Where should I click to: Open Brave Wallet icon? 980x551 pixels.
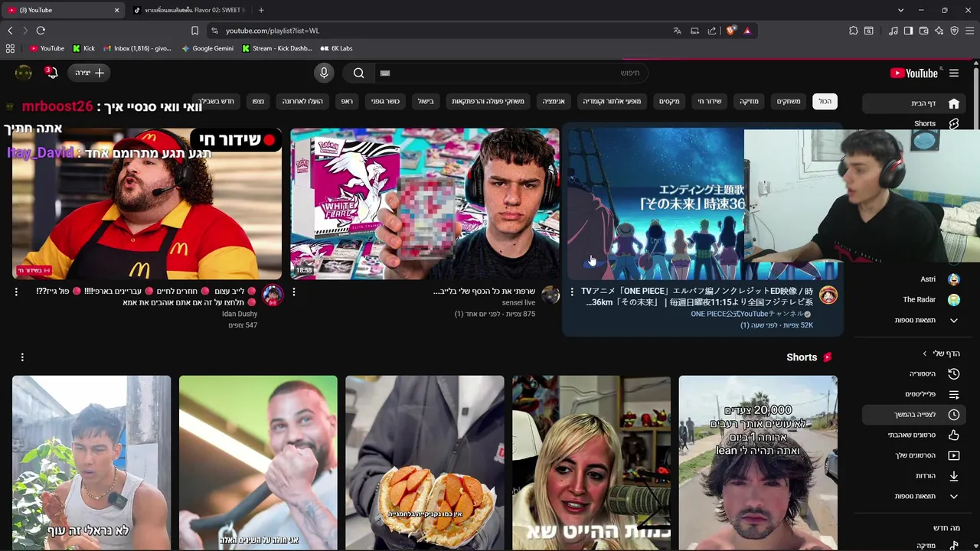(x=923, y=31)
